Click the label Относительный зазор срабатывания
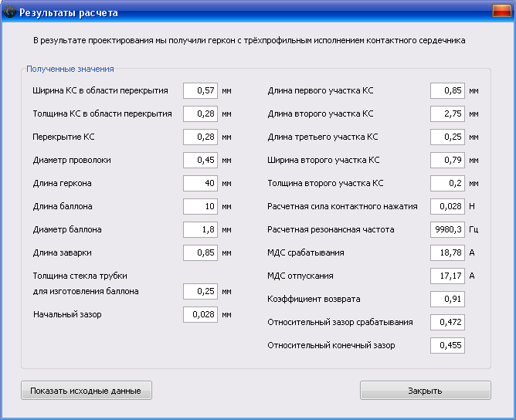Screen dimensions: 516x420 pos(340,322)
